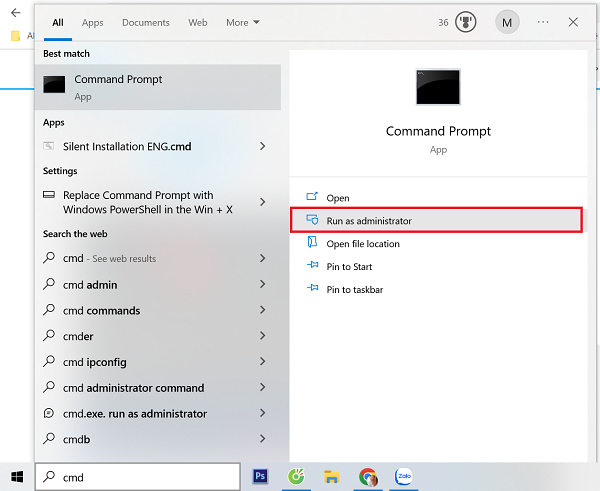Launch Chrome from the taskbar
This screenshot has height=491, width=600.
tap(368, 477)
